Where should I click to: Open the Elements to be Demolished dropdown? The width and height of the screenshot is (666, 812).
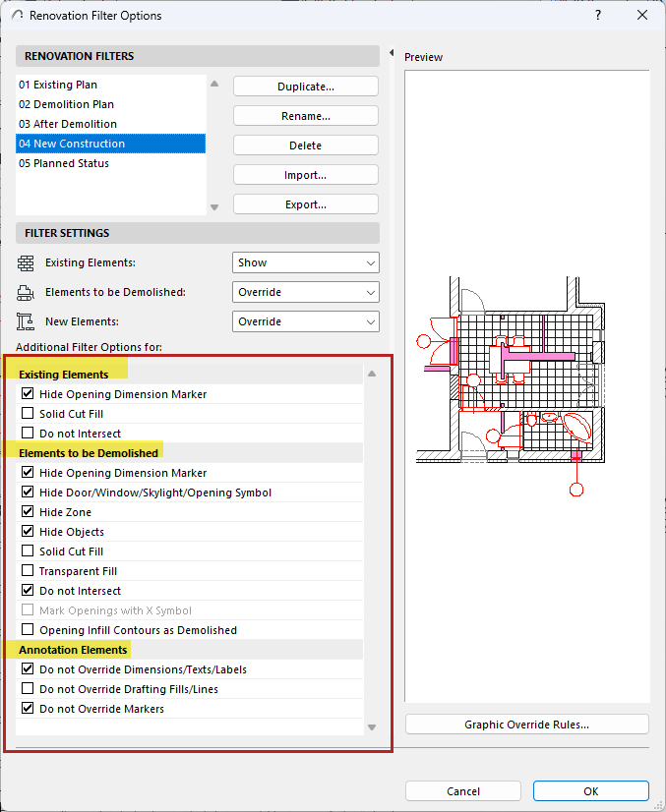[x=306, y=292]
